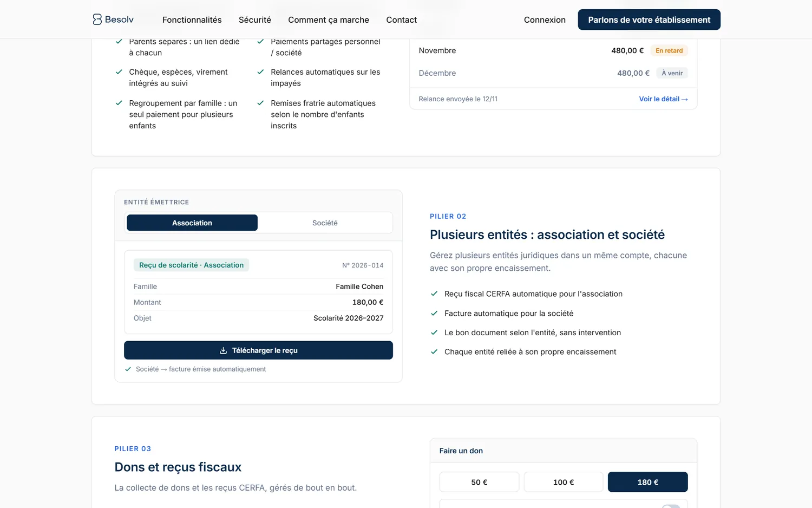Click the PILIER 02 label
This screenshot has width=812, height=508.
pyautogui.click(x=448, y=216)
